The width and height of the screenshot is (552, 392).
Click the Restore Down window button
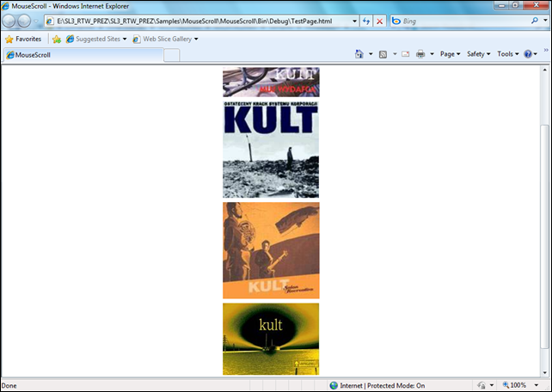516,6
